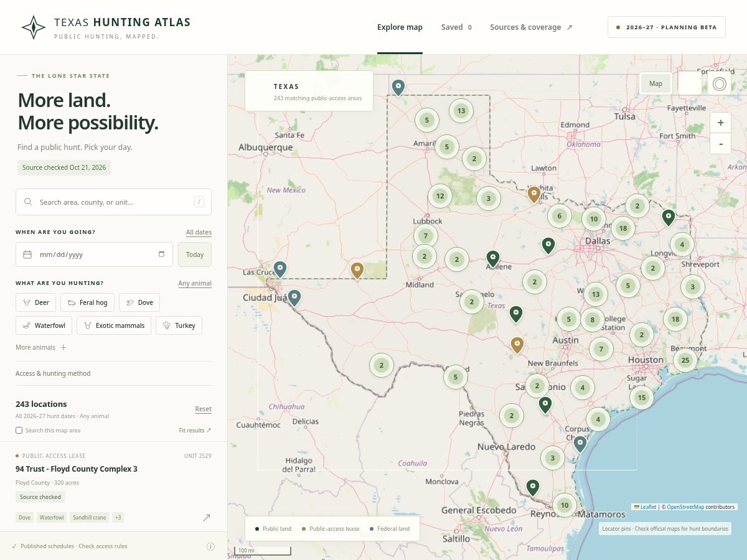Open the cluster marker labeled 25
Image resolution: width=747 pixels, height=560 pixels.
click(x=685, y=360)
